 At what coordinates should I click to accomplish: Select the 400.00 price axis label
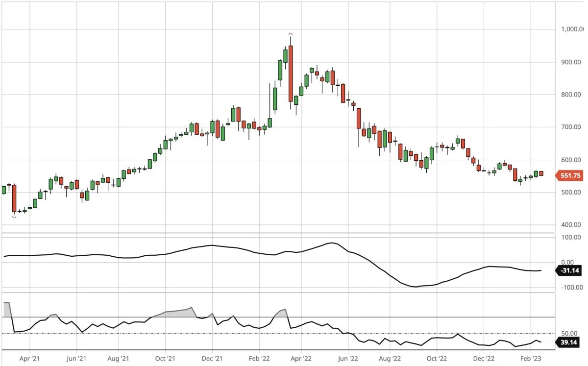click(571, 225)
